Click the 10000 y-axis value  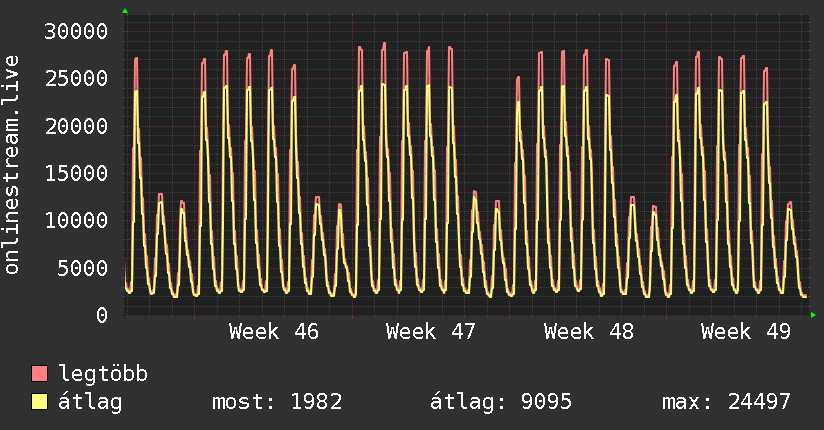77,220
